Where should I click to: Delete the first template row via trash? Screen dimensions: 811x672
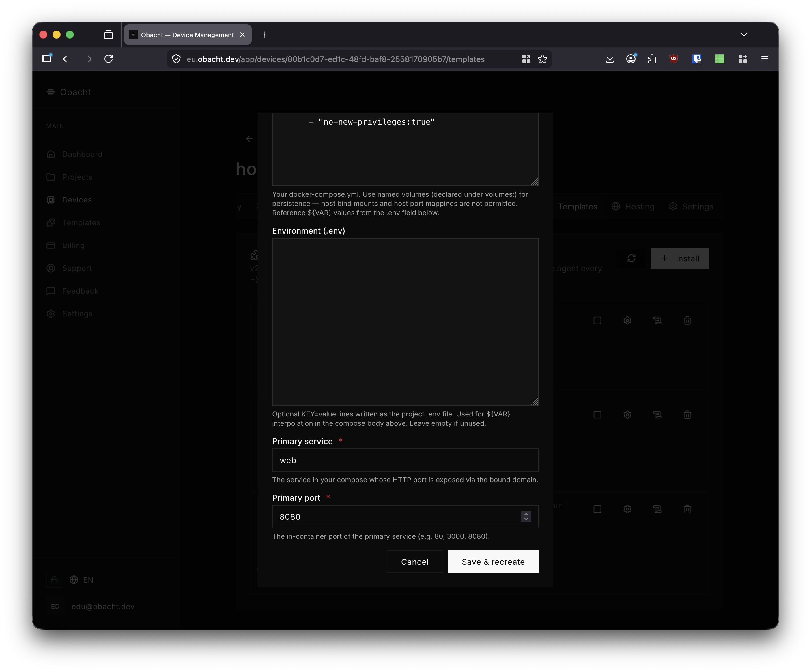pyautogui.click(x=687, y=320)
